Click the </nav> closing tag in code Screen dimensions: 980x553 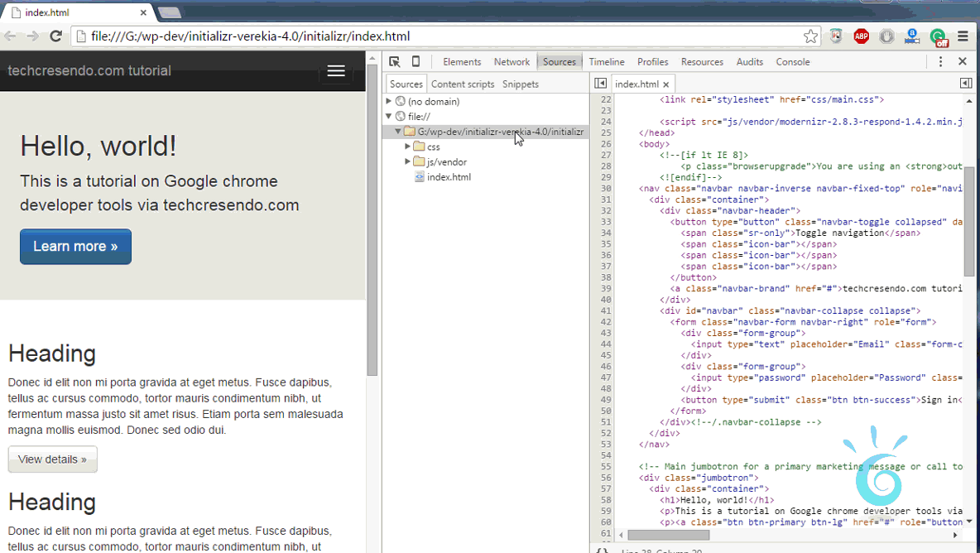655,445
